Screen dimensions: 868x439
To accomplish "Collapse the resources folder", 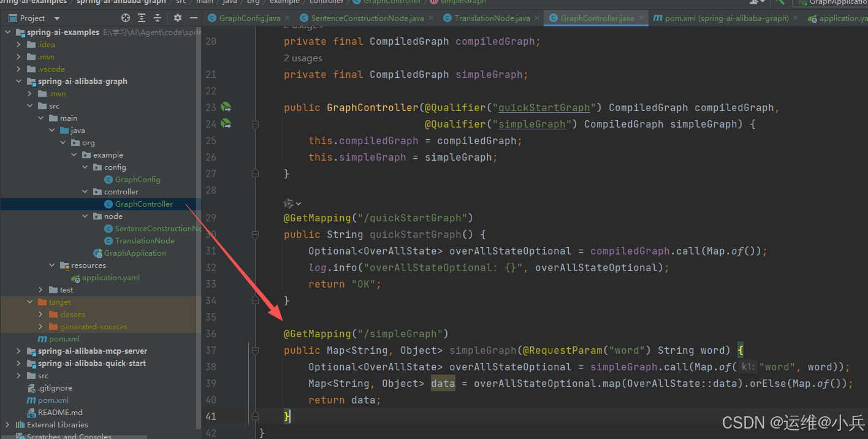I will pyautogui.click(x=51, y=265).
